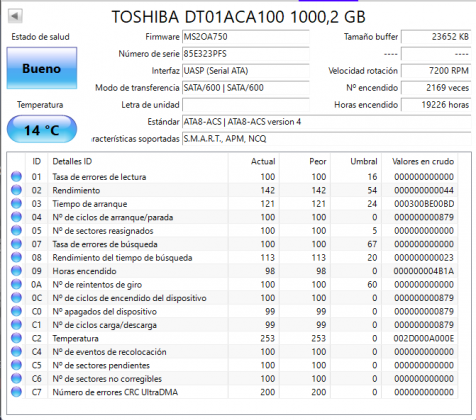Click the Valores en crudo column header
This screenshot has width=476, height=420.
point(420,161)
